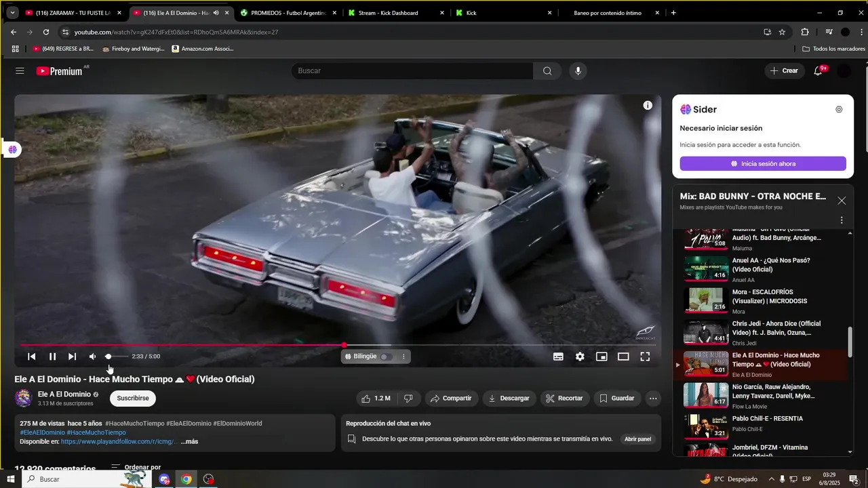
Task: Open Windows Start menu
Action: pyautogui.click(x=12, y=479)
